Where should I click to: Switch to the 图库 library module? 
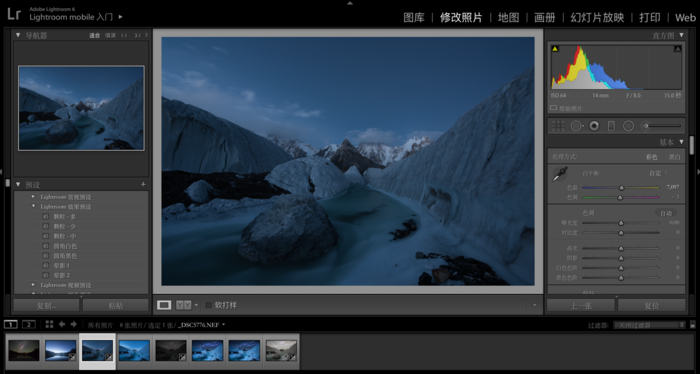(x=414, y=18)
